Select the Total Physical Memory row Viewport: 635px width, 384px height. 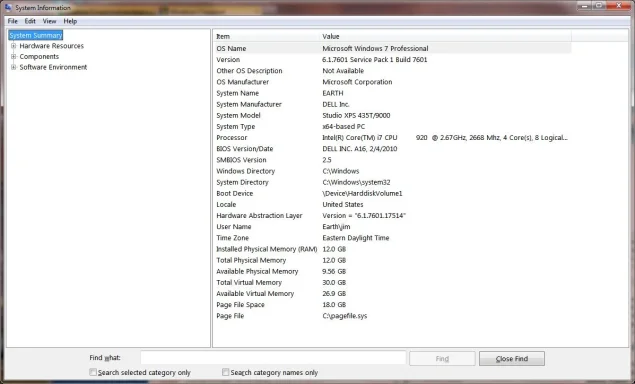[x=392, y=260]
